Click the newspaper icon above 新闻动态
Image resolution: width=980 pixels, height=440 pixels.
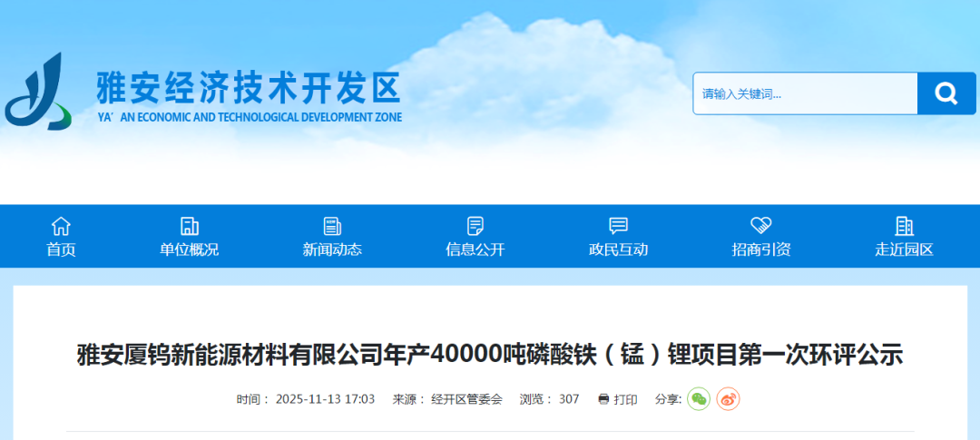pos(332,226)
